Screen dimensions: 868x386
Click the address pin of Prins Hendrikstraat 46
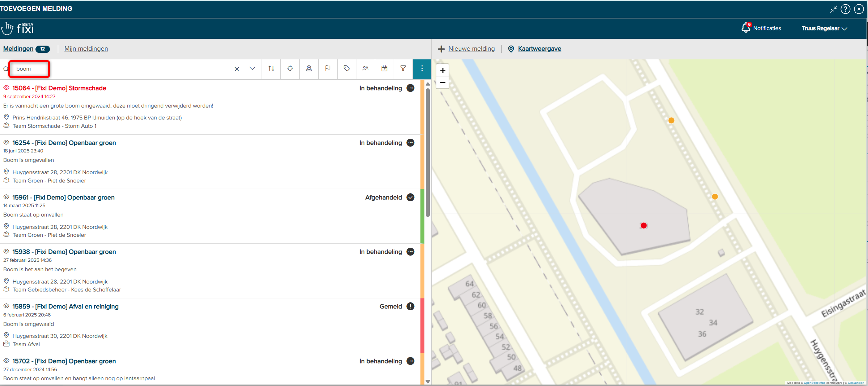point(6,117)
